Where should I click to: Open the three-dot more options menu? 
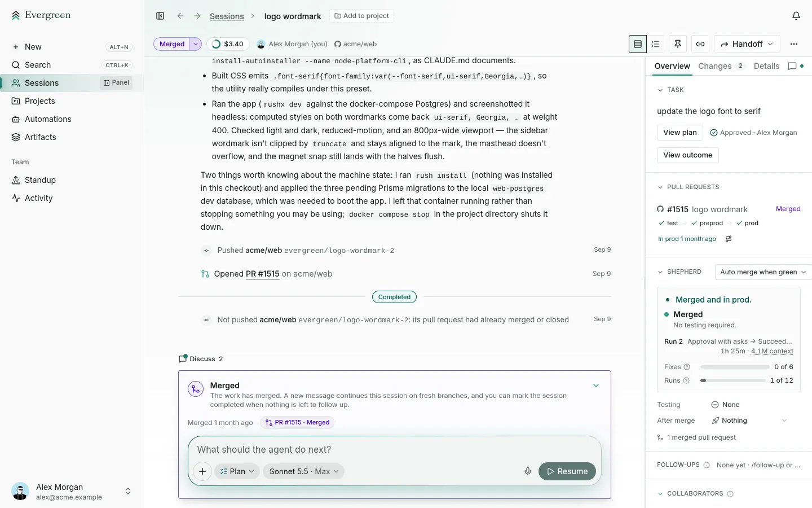point(794,44)
